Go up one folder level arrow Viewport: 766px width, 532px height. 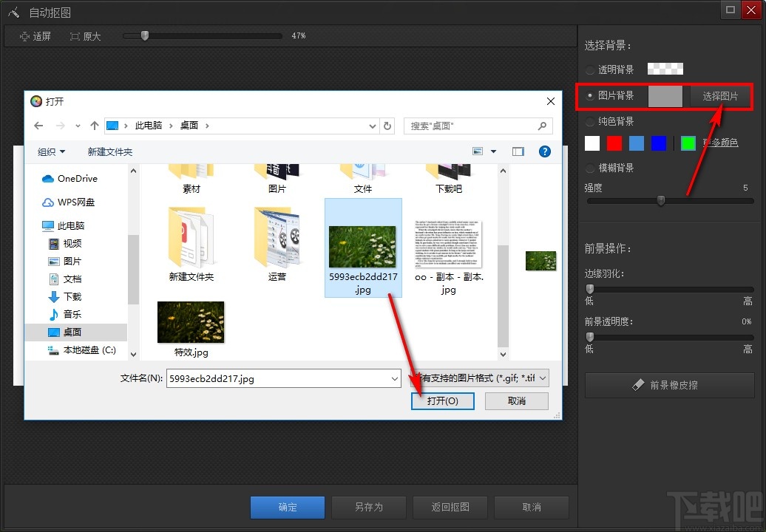[x=95, y=126]
